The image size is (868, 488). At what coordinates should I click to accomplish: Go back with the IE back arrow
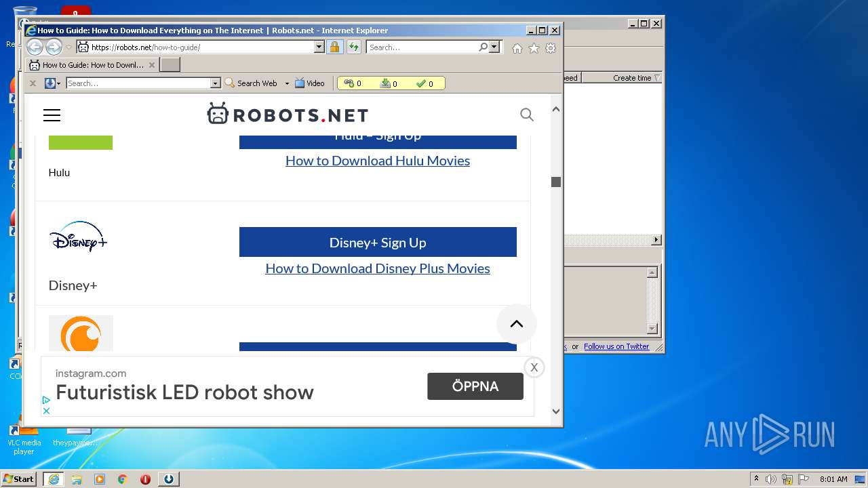click(x=35, y=47)
